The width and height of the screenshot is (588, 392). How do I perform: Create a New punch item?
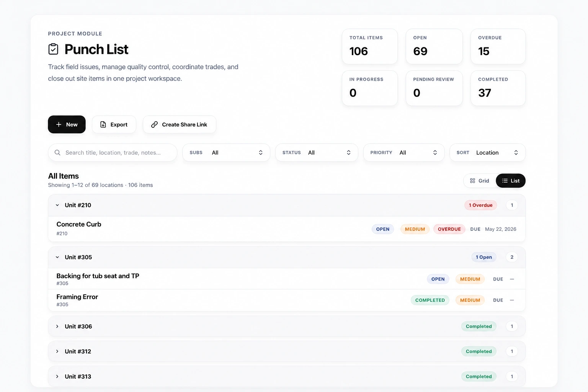tap(67, 124)
